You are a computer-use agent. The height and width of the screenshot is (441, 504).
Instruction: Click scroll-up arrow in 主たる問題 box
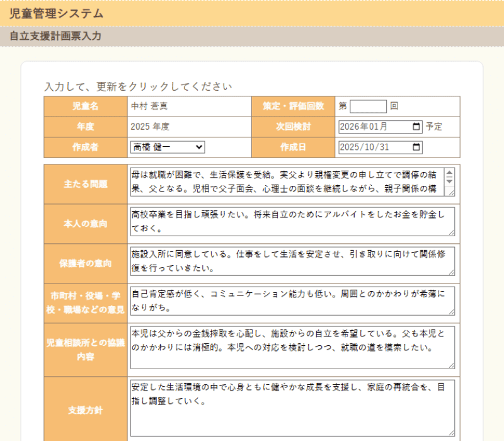click(449, 172)
